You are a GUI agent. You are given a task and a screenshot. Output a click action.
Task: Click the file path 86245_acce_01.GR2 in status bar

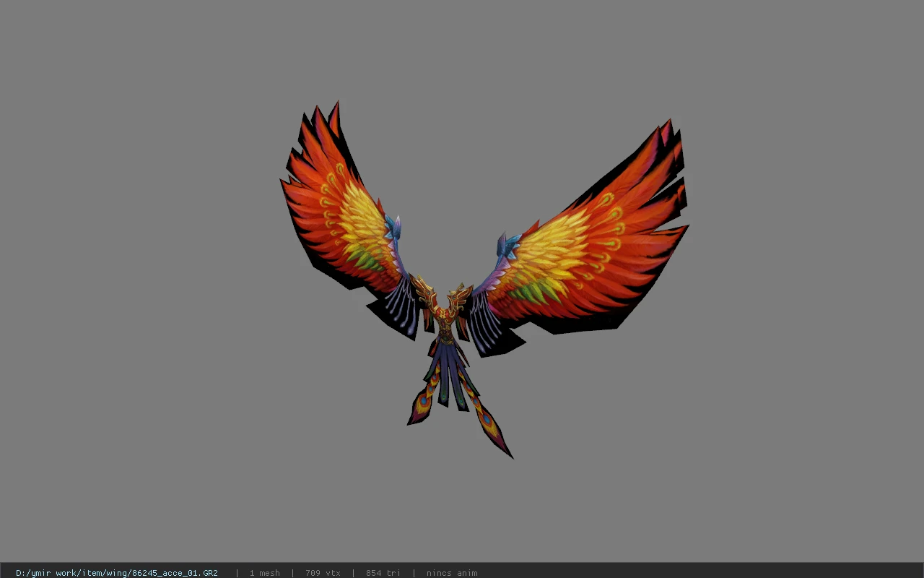coord(117,573)
